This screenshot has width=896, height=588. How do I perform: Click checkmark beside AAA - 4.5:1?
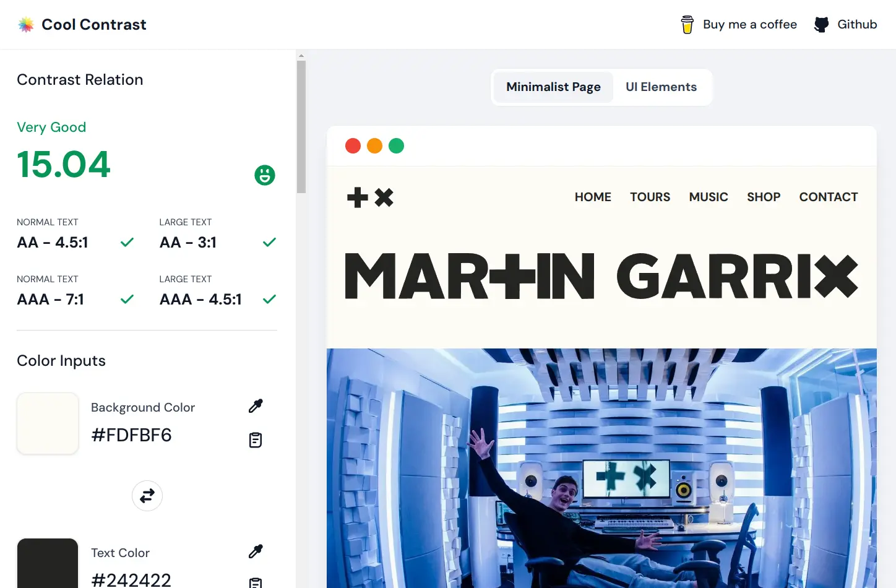pos(269,300)
